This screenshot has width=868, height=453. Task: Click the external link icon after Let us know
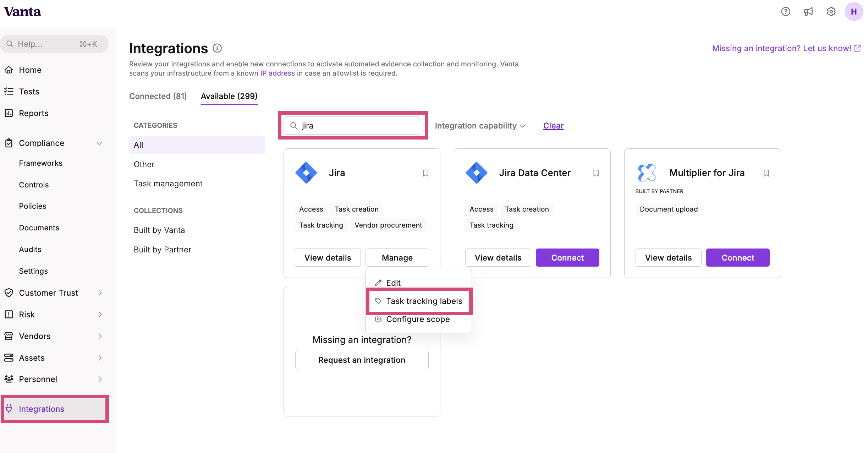click(857, 48)
